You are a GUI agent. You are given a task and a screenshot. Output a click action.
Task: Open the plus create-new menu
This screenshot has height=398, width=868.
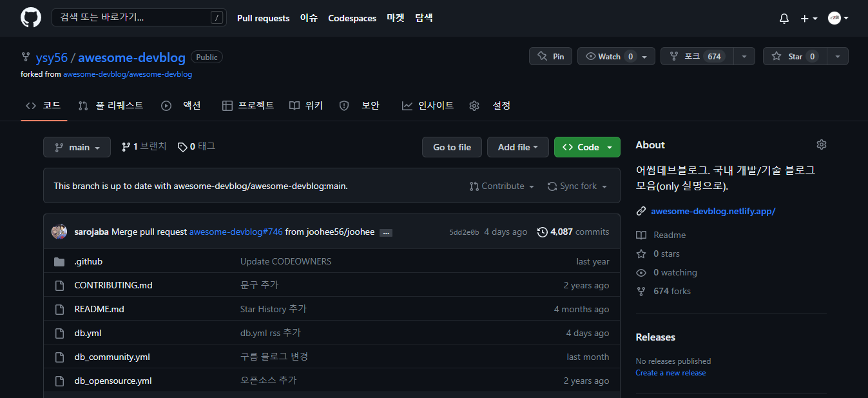[809, 18]
